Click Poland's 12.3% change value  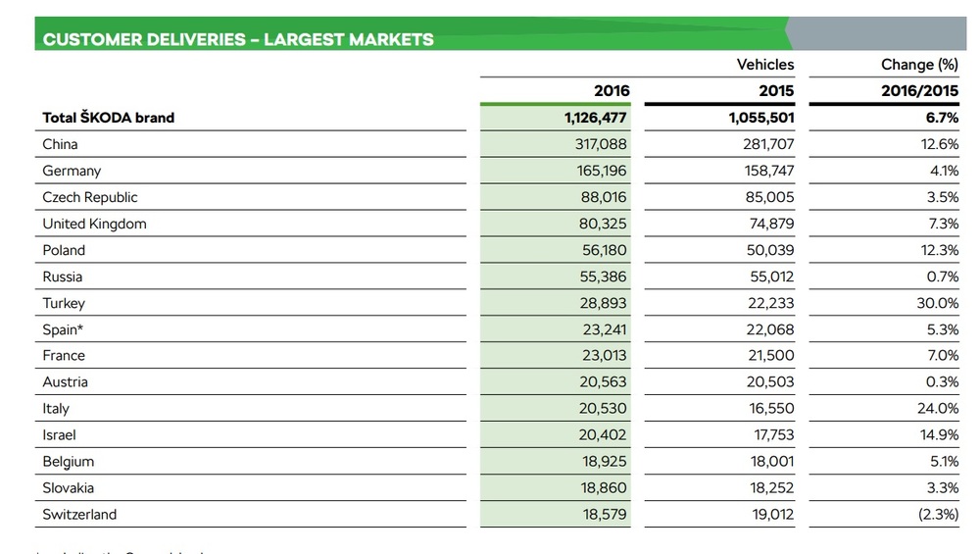pyautogui.click(x=940, y=250)
